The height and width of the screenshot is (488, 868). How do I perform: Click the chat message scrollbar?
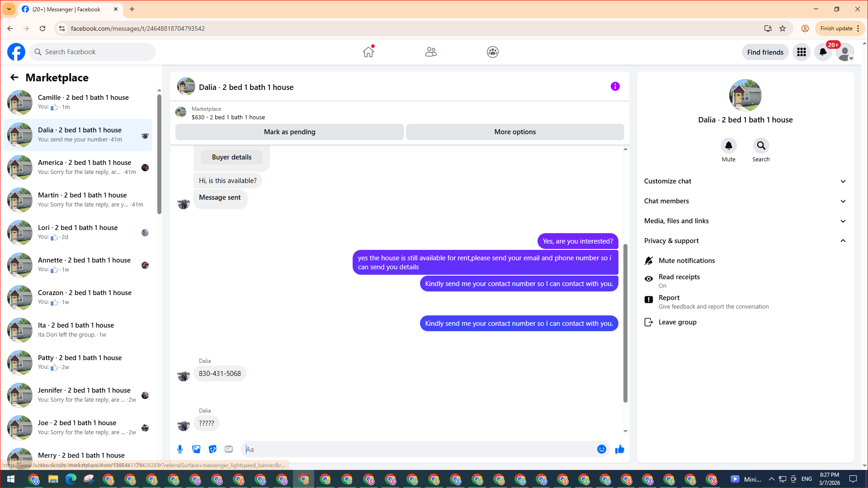[625, 323]
